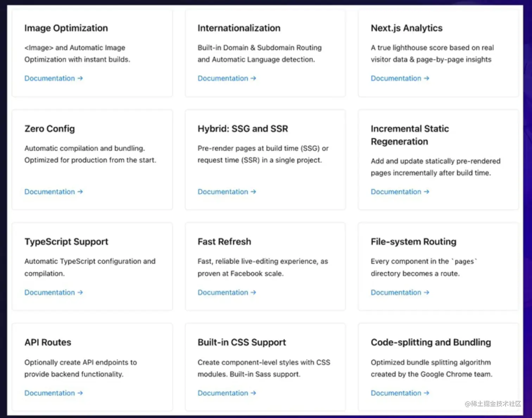Viewport: 532px width, 418px height.
Task: Click the API Routes card heading
Action: pos(48,342)
